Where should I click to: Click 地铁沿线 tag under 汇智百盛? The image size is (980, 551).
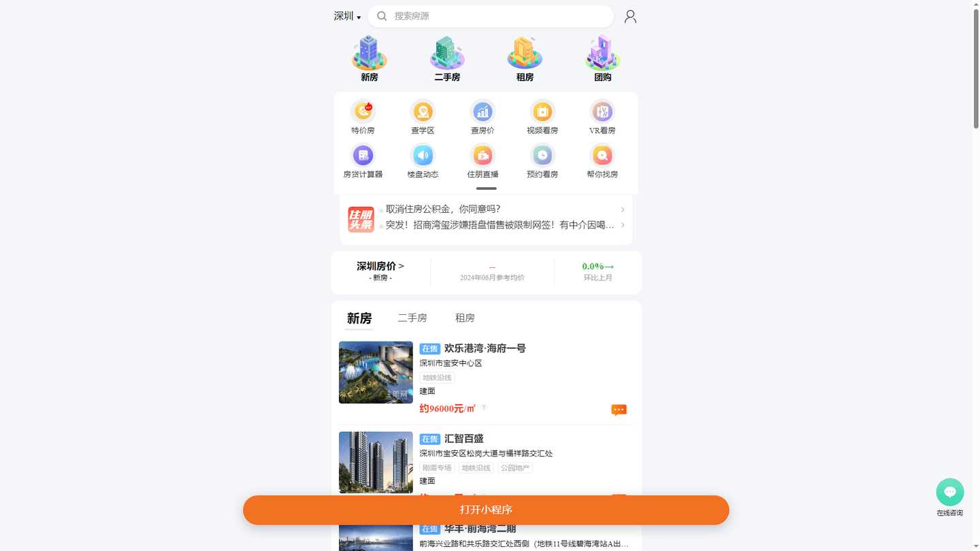pos(476,468)
